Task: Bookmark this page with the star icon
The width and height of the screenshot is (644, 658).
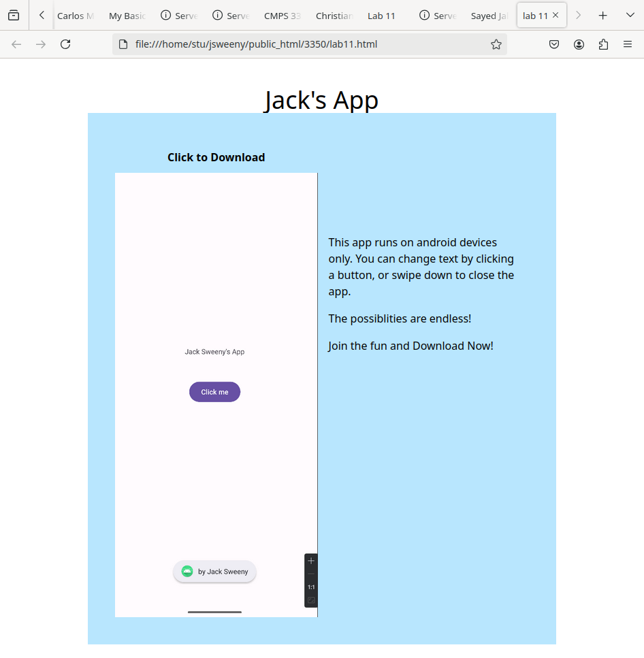Action: coord(496,44)
